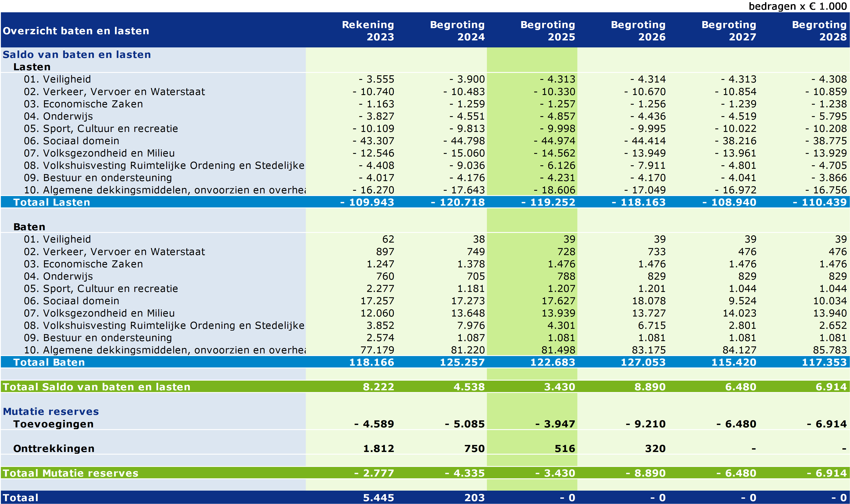This screenshot has height=504, width=850.
Task: Click Totaal Saldo value '8.222'
Action: [x=378, y=387]
